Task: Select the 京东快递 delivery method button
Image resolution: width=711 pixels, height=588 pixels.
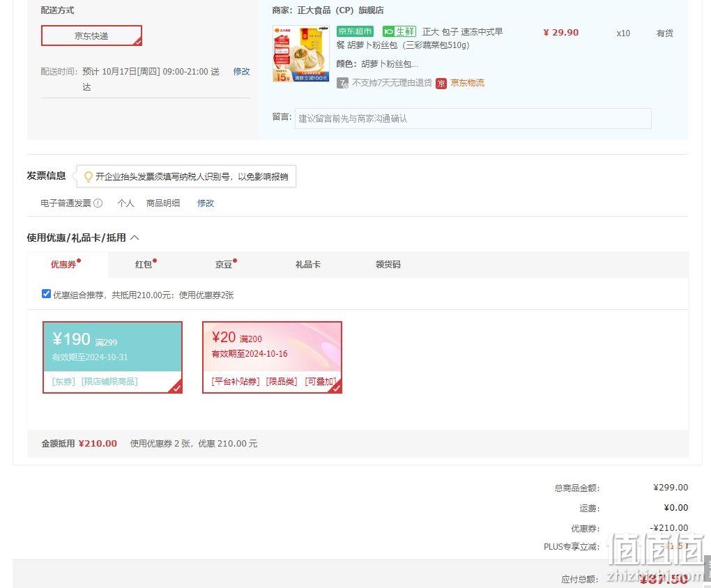Action: pos(91,36)
